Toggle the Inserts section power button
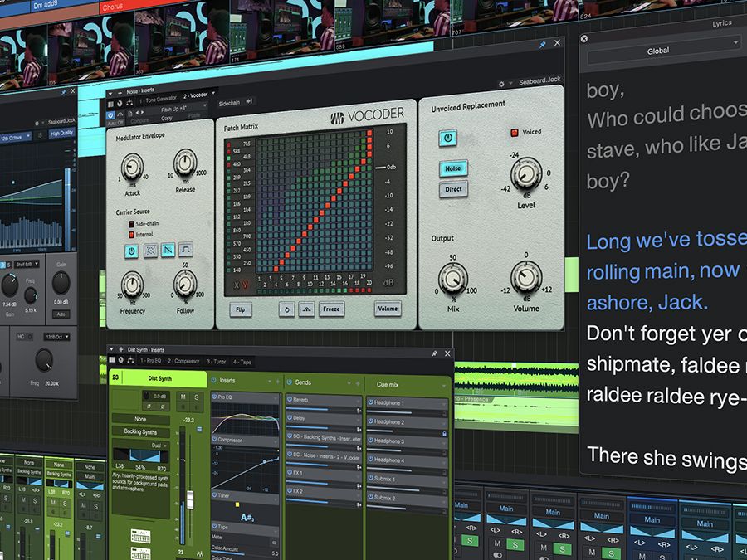Image resolution: width=747 pixels, height=560 pixels. 214,380
